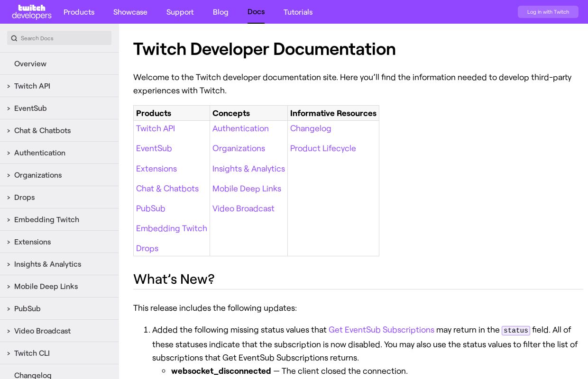Follow Embedding Twitch table link
This screenshot has height=379, width=588.
click(172, 228)
